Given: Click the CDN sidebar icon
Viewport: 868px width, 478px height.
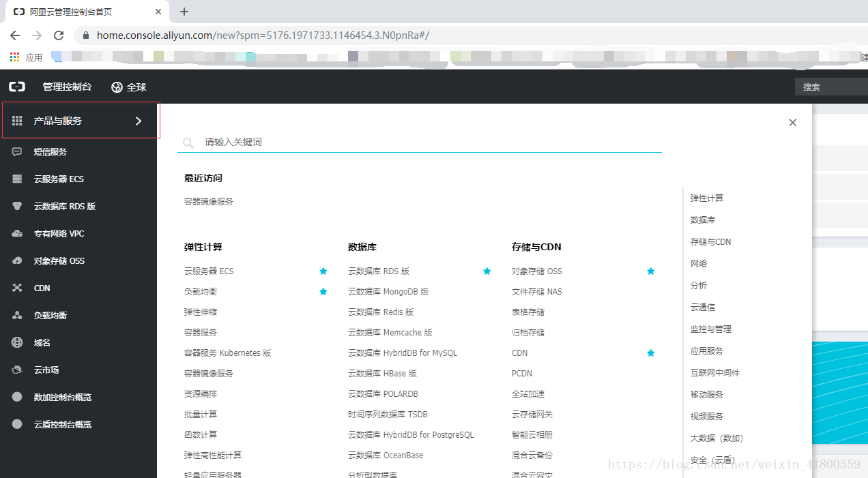Looking at the screenshot, I should pyautogui.click(x=17, y=288).
